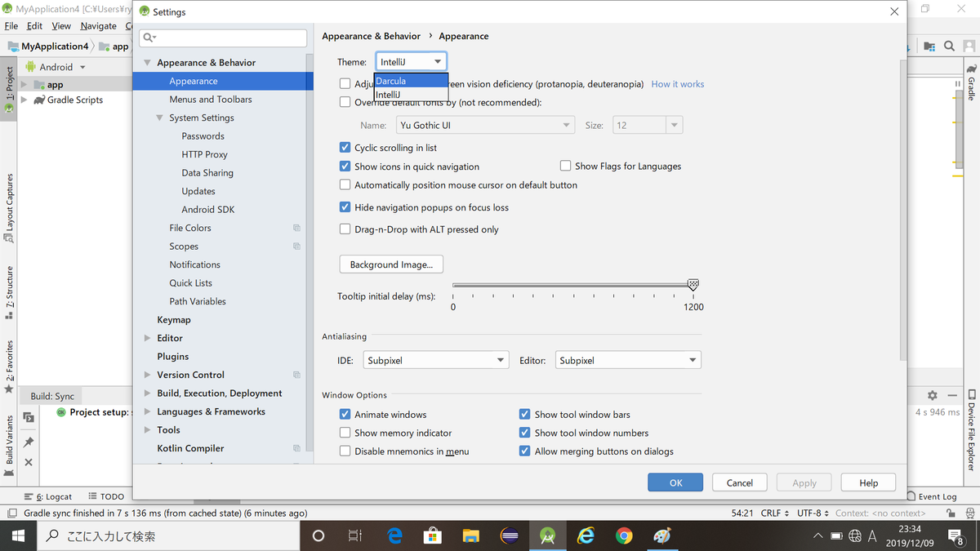Open Internet Explorer from taskbar
This screenshot has width=980, height=551.
click(x=586, y=535)
